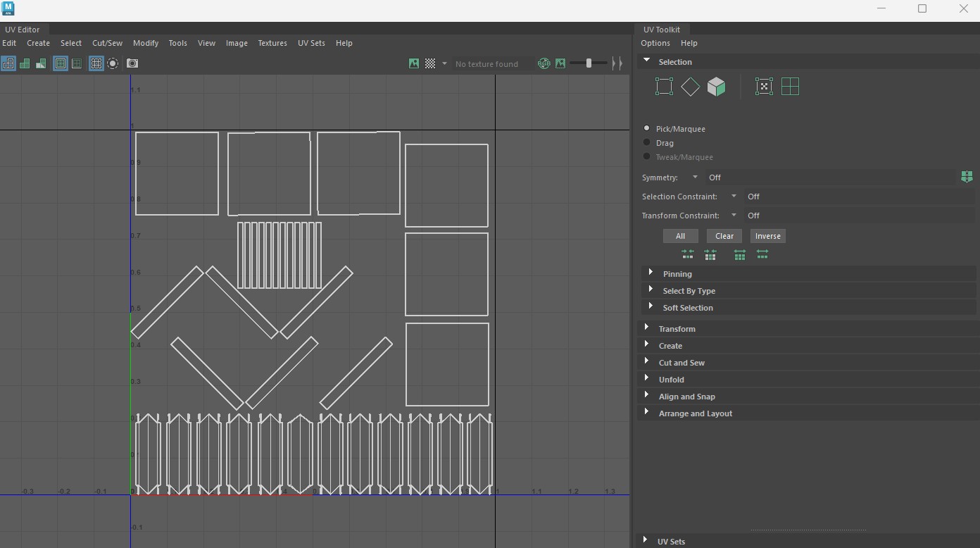The height and width of the screenshot is (548, 980).
Task: Click the select-all-in-box icon with X
Action: [764, 87]
